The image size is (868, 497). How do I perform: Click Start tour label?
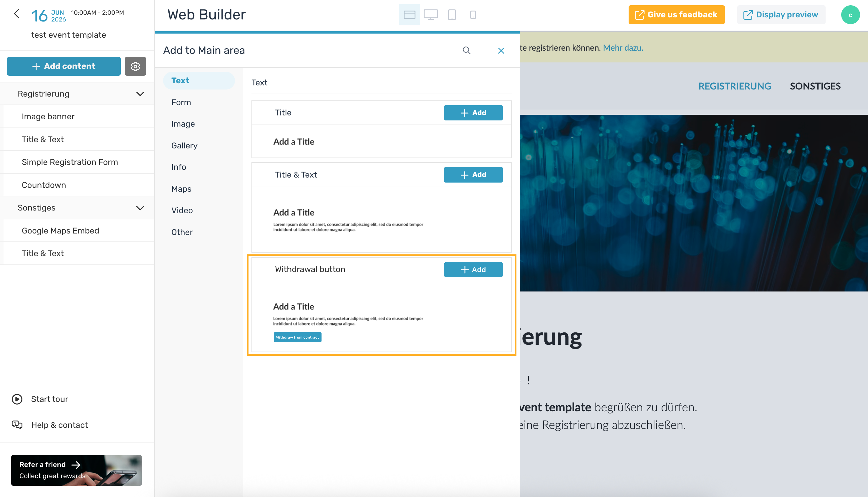coord(49,399)
